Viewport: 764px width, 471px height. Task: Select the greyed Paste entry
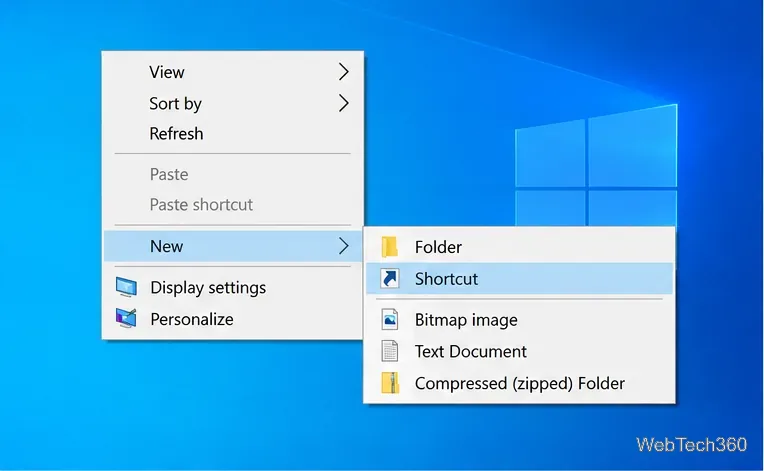click(233, 174)
